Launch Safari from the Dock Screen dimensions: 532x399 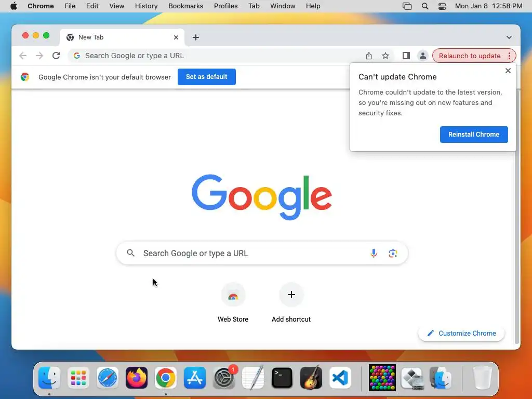tap(108, 378)
